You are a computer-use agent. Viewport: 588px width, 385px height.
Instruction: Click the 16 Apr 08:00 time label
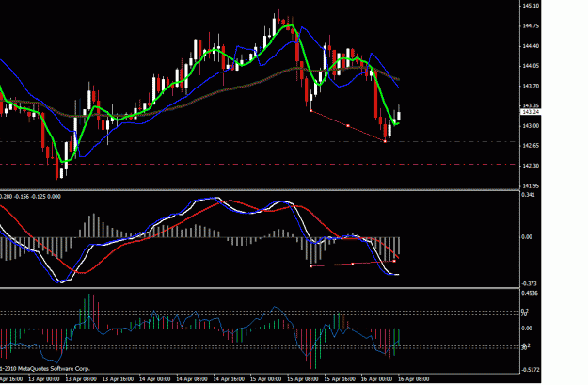414,379
